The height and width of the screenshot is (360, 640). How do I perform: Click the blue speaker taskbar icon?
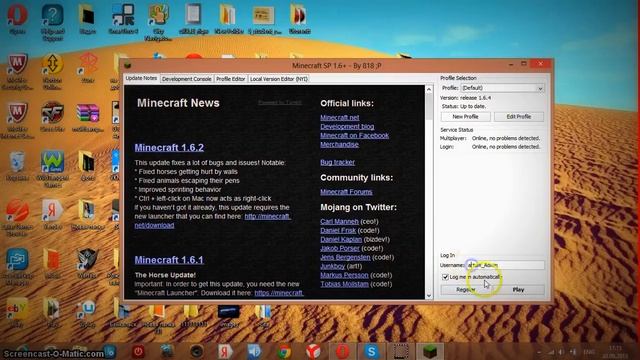[254, 351]
